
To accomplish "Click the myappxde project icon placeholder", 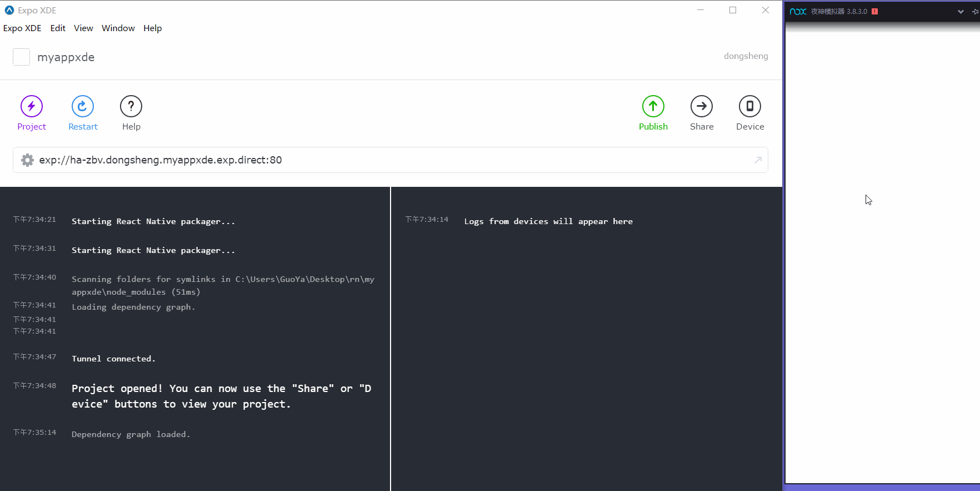I will pyautogui.click(x=21, y=57).
